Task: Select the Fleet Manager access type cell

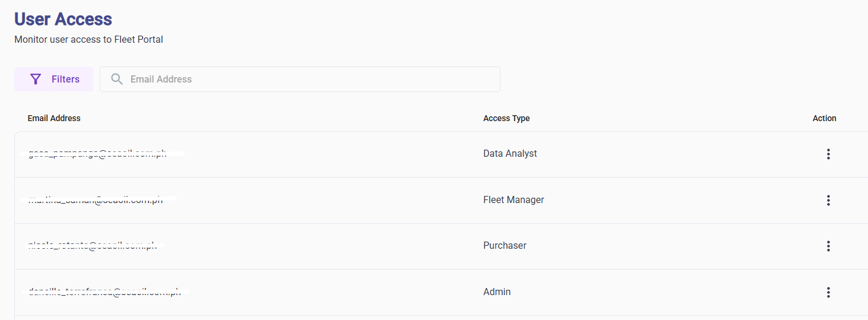Action: click(514, 200)
